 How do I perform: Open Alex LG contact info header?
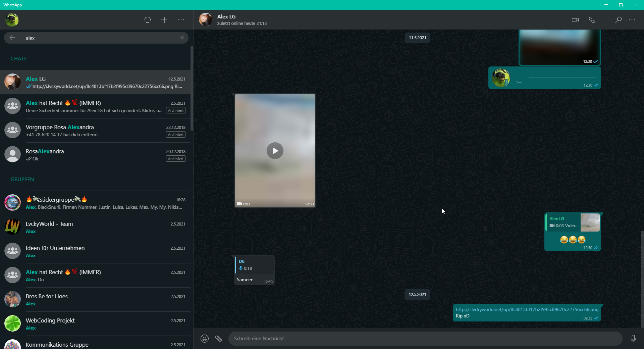pos(241,19)
